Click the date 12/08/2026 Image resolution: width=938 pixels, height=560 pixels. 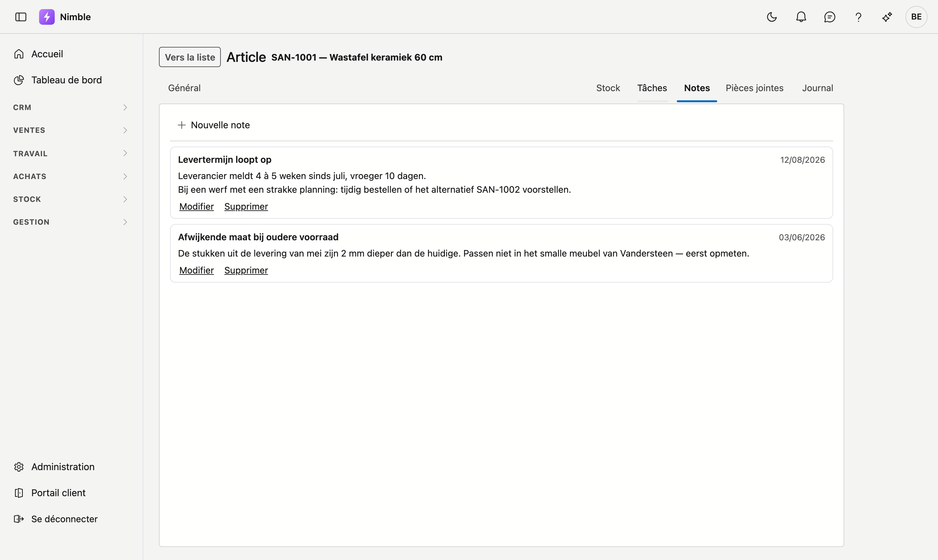tap(803, 160)
